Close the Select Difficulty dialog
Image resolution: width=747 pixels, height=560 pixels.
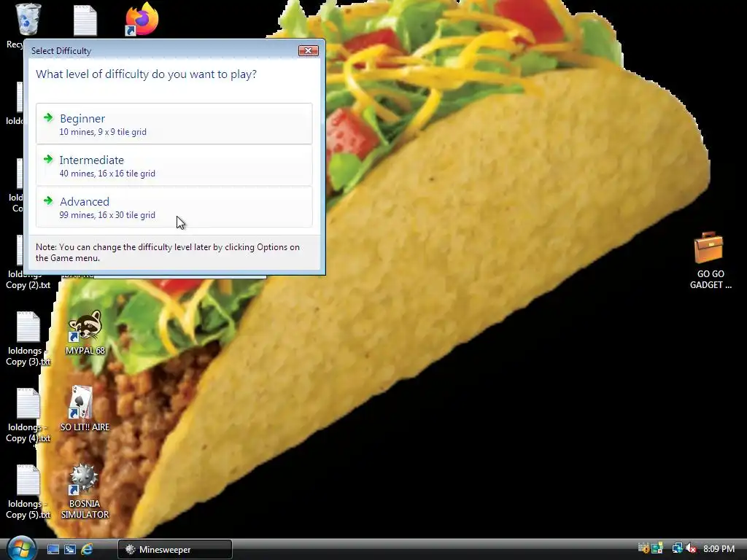click(x=309, y=50)
